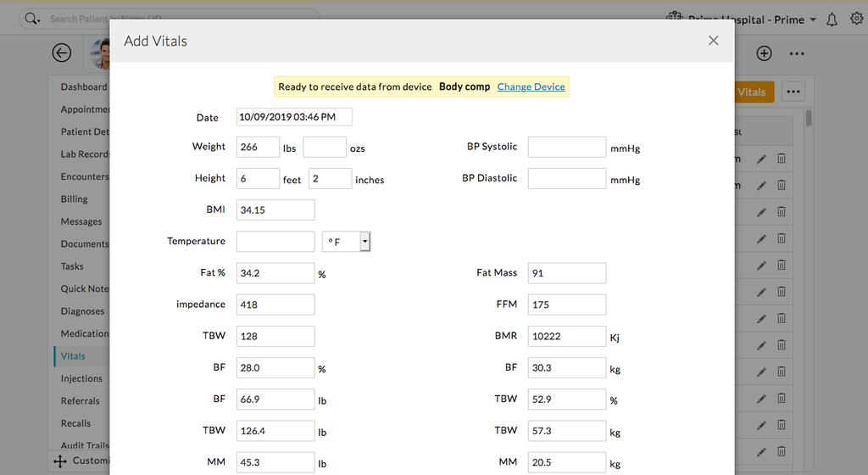Open the settings gear icon
This screenshot has width=868, height=475.
(856, 19)
